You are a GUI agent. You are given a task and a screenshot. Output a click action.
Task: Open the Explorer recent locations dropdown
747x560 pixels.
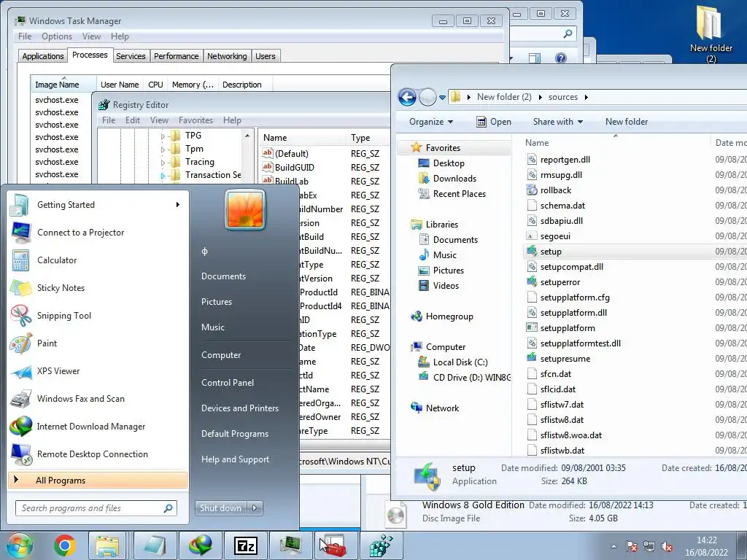[x=442, y=98]
